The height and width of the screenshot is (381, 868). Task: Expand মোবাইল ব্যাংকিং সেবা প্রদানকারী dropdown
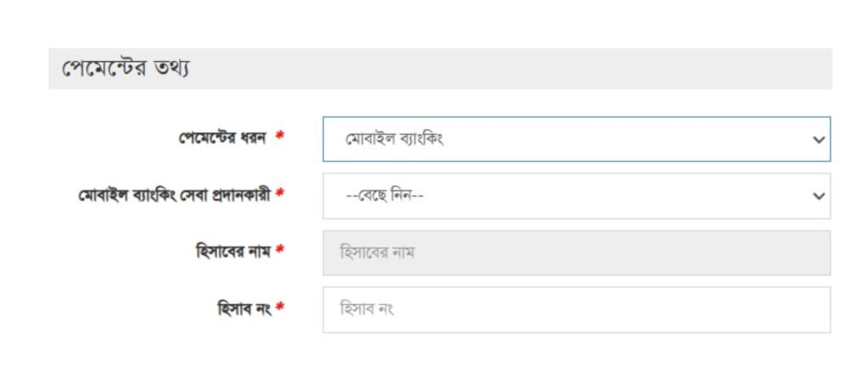(x=576, y=196)
